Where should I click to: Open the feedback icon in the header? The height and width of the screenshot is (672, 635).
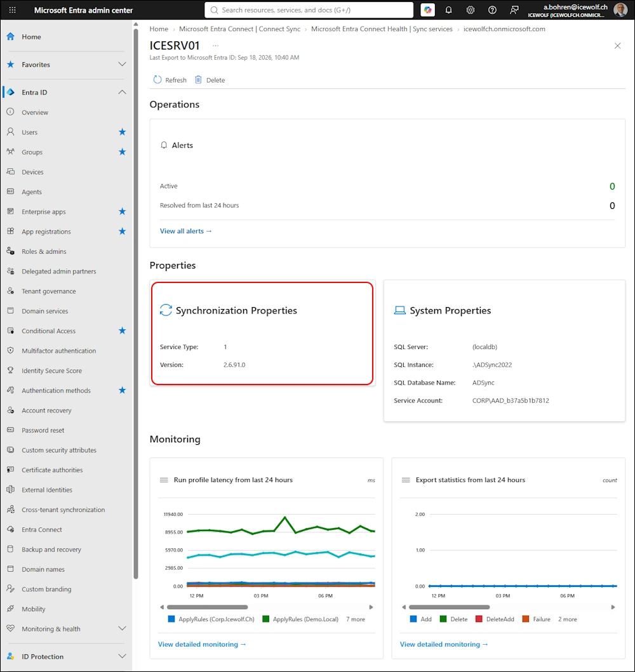coord(514,10)
